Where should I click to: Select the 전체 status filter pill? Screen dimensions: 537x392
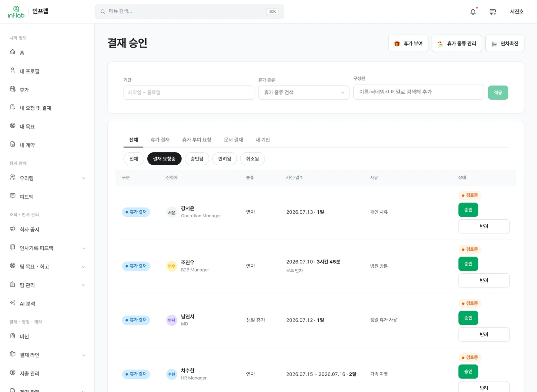[x=134, y=159]
